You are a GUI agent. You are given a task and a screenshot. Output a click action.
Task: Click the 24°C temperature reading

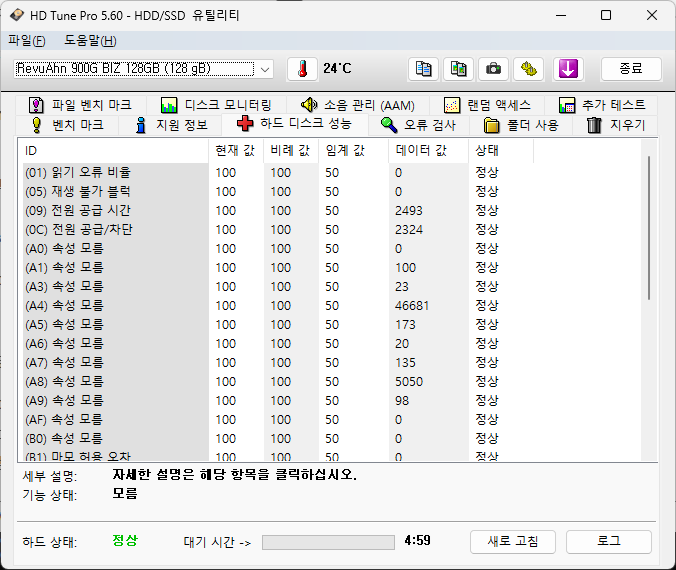coord(337,69)
